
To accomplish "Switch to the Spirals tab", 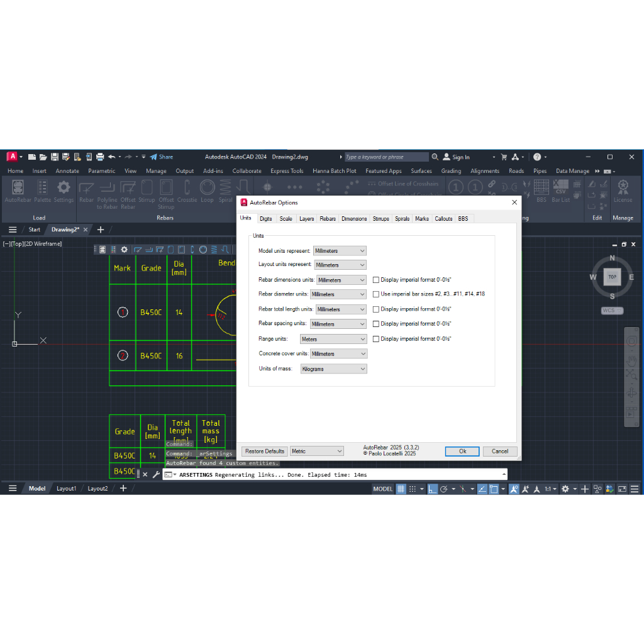I will (x=402, y=219).
